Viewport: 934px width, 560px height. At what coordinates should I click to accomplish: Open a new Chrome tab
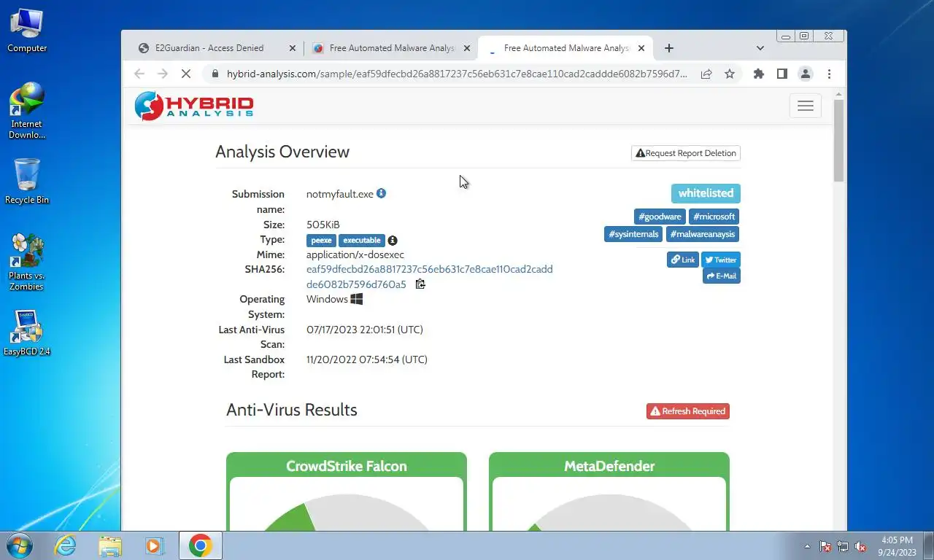(x=669, y=48)
